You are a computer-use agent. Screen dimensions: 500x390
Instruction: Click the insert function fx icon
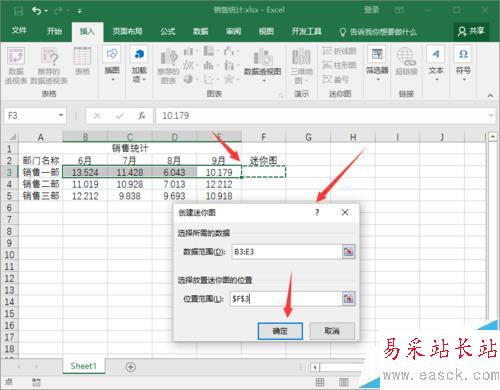[142, 116]
